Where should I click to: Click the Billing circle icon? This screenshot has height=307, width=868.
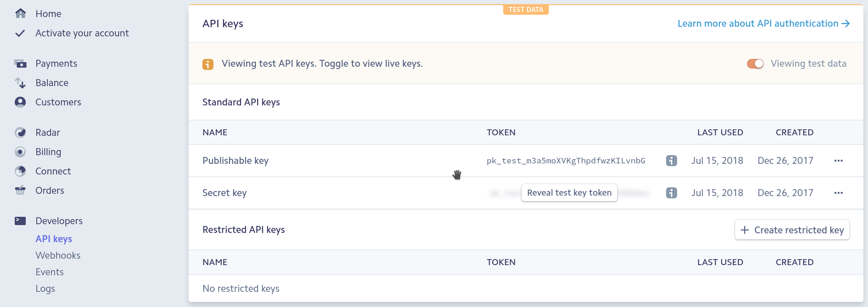[x=20, y=152]
